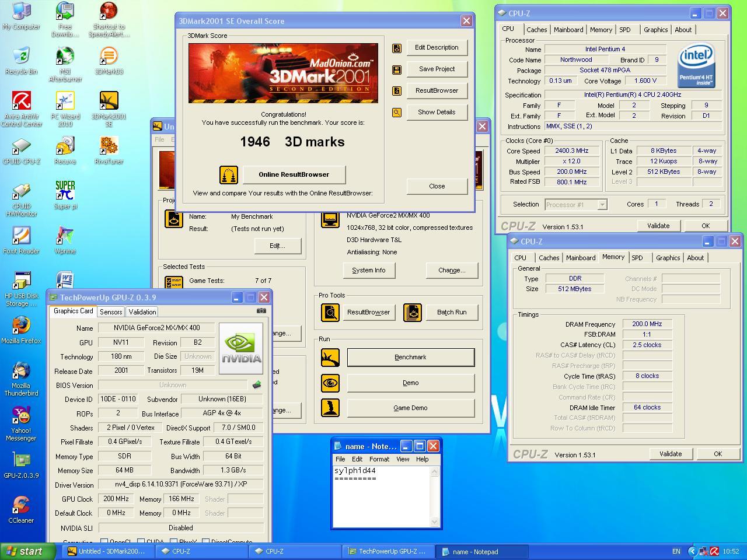The image size is (747, 560).
Task: Launch Mozilla Firefox from desktop
Action: coord(22,330)
